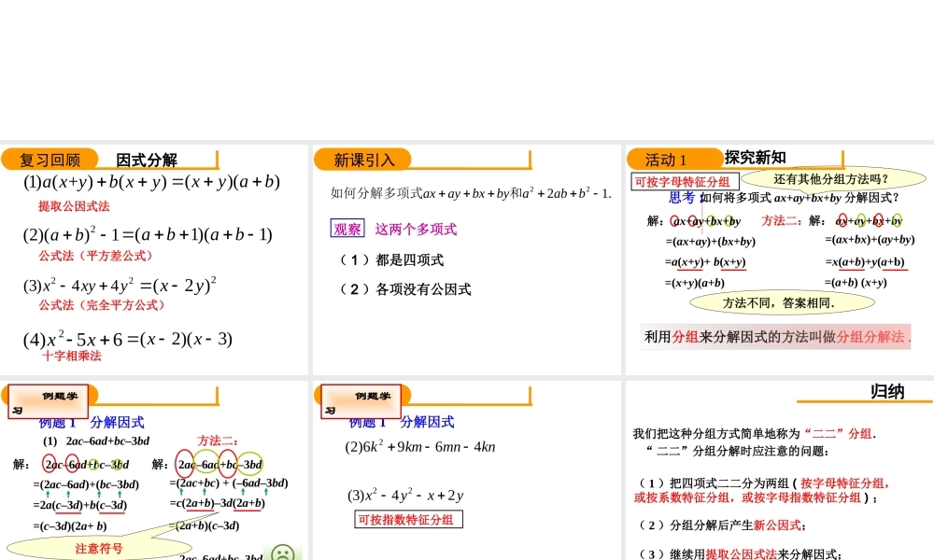
Task: Click the sad face emoticon icon
Action: click(283, 553)
